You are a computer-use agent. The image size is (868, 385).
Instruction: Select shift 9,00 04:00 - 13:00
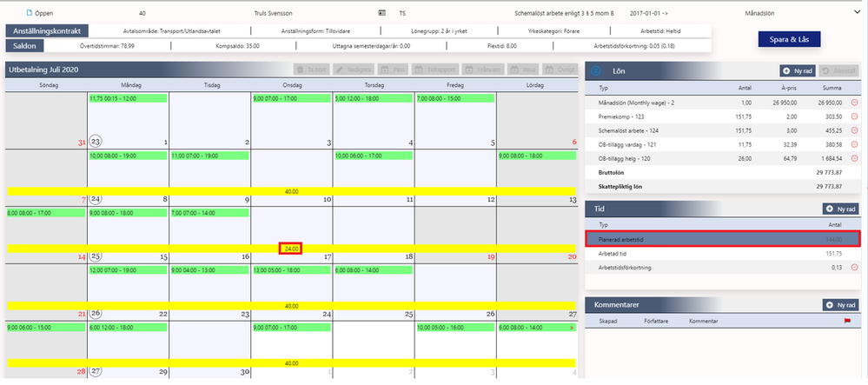coord(209,270)
